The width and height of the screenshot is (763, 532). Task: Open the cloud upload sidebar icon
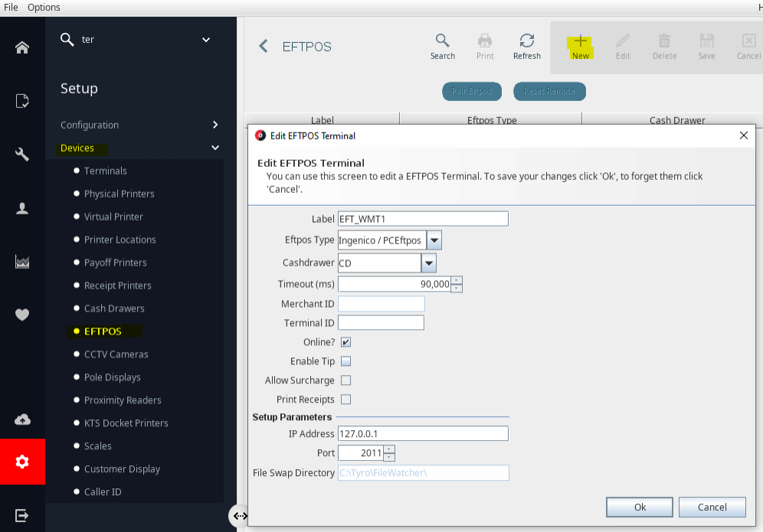point(22,419)
